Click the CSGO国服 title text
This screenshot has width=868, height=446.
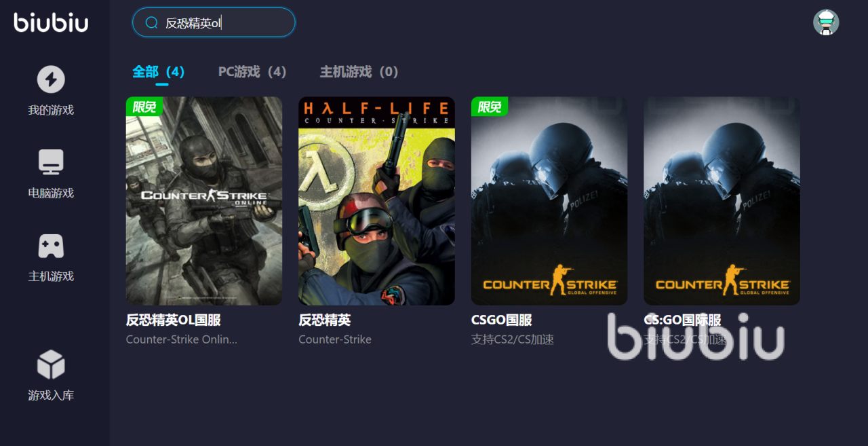point(502,320)
